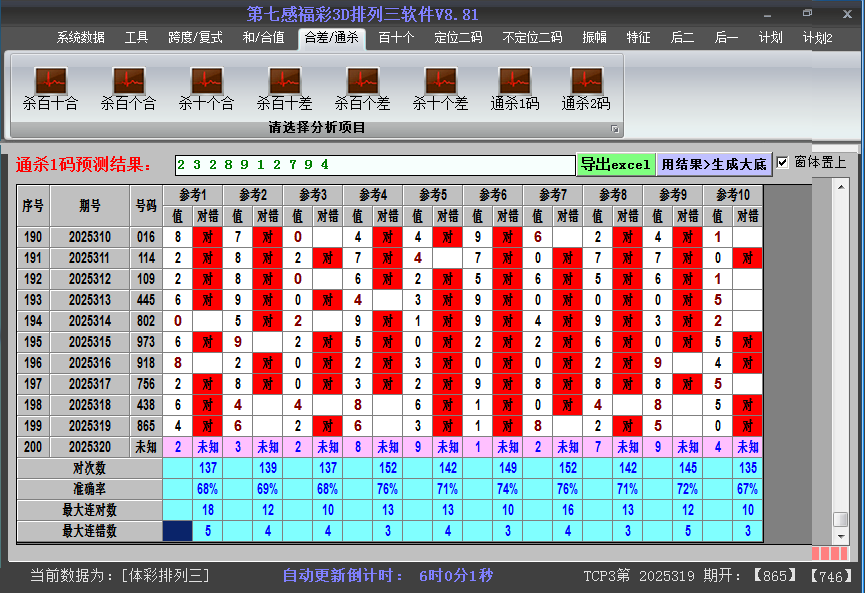Viewport: 865px width, 593px height.
Task: Click the results table scrollbar down arrow
Action: point(841,535)
